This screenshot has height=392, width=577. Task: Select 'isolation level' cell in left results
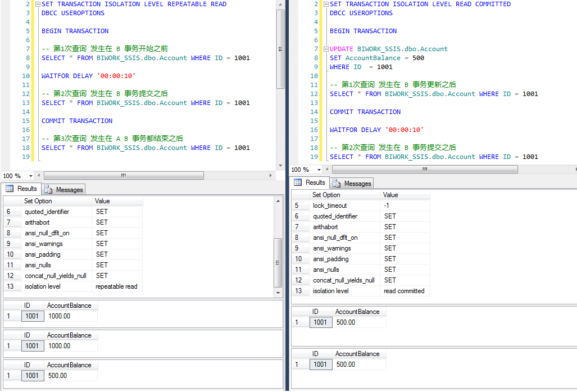click(x=56, y=286)
